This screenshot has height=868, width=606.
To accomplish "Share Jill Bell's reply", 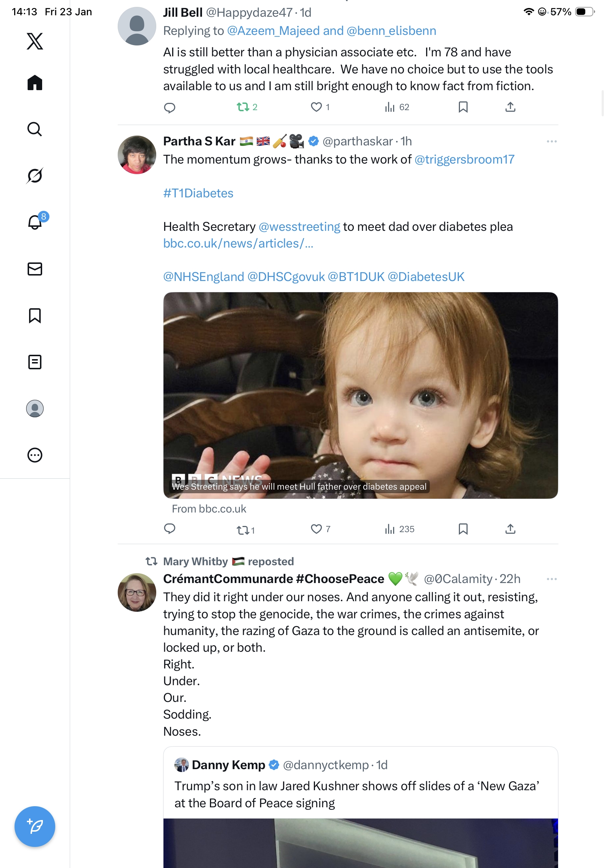I will (510, 107).
